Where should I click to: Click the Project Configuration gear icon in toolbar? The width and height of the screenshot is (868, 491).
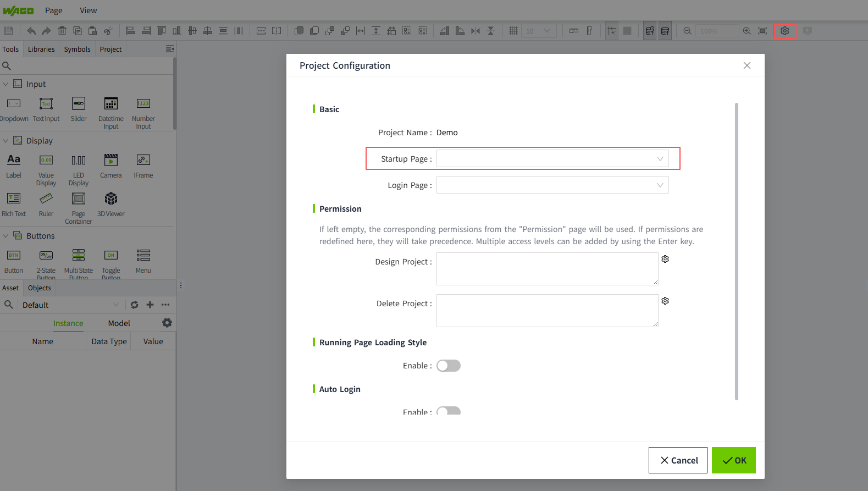point(784,31)
